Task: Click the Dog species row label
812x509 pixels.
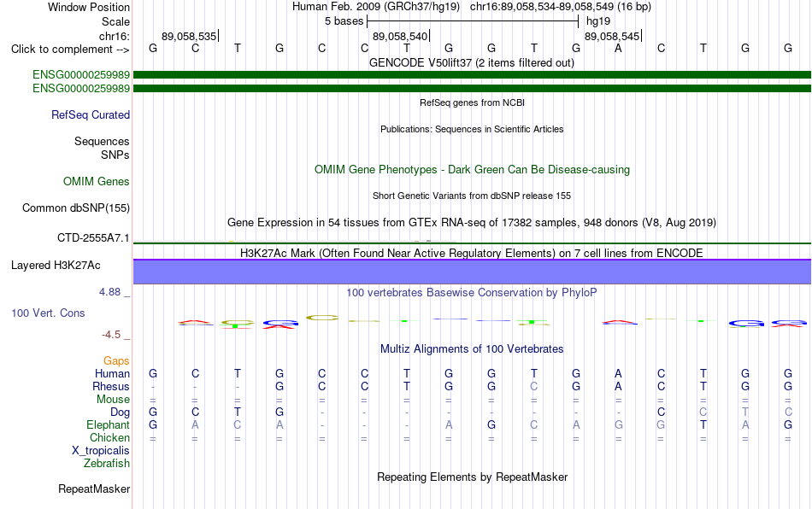Action: 121,412
